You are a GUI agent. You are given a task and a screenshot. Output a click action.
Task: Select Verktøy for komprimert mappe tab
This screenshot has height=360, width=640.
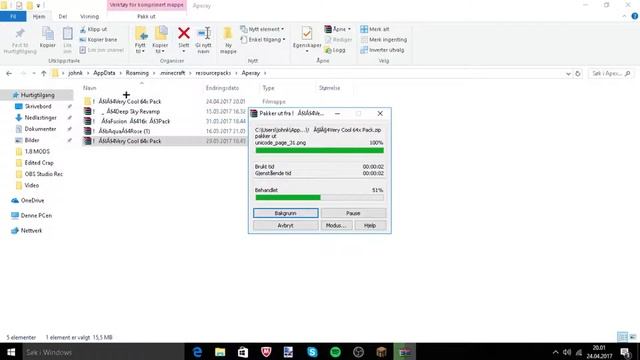[x=147, y=5]
